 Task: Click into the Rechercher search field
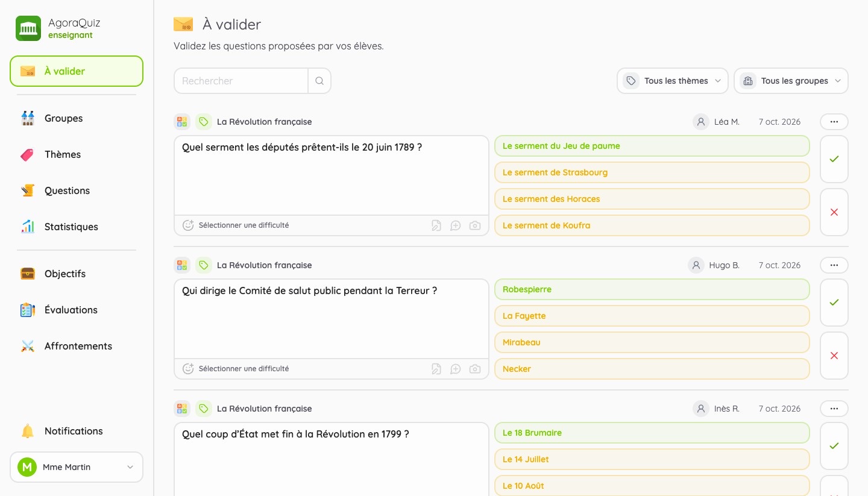coord(241,81)
